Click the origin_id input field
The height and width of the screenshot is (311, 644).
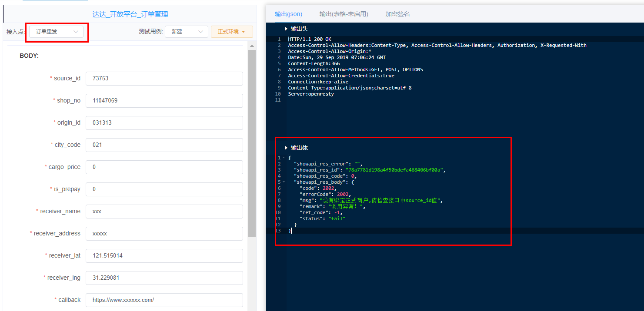click(164, 123)
